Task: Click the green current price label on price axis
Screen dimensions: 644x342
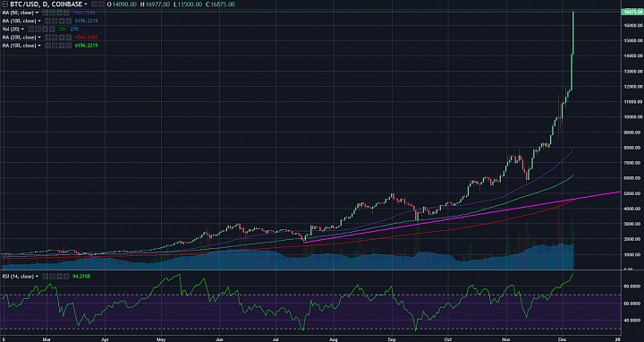Action: [x=632, y=12]
